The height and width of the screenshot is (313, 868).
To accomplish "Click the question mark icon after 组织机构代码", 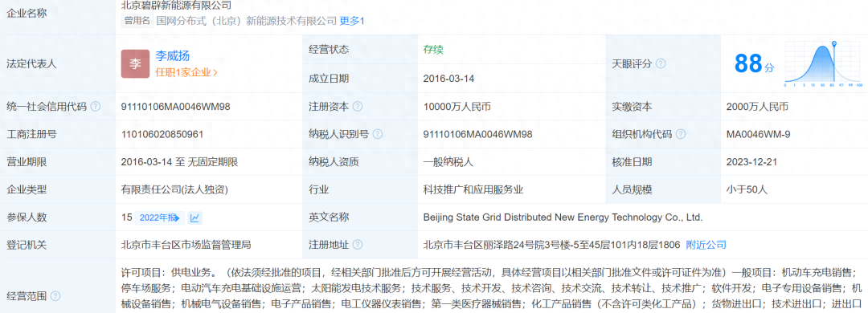I will click(x=681, y=134).
